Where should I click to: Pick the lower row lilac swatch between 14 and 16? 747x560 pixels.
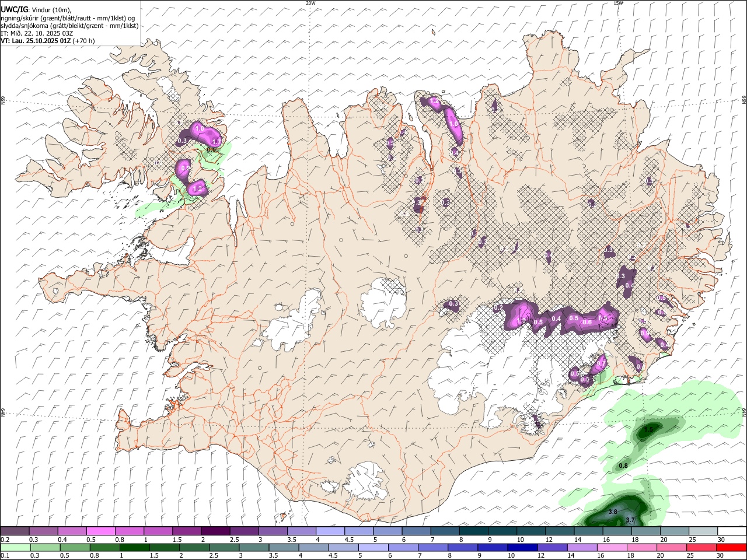point(582,548)
